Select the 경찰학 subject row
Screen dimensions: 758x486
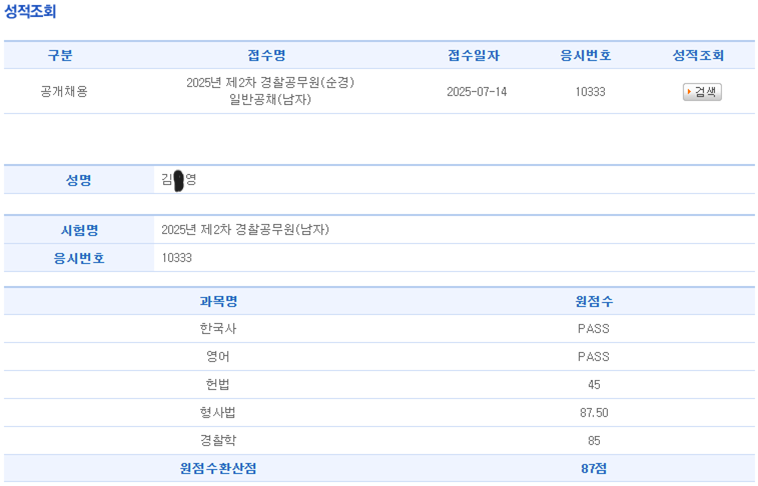pos(218,441)
